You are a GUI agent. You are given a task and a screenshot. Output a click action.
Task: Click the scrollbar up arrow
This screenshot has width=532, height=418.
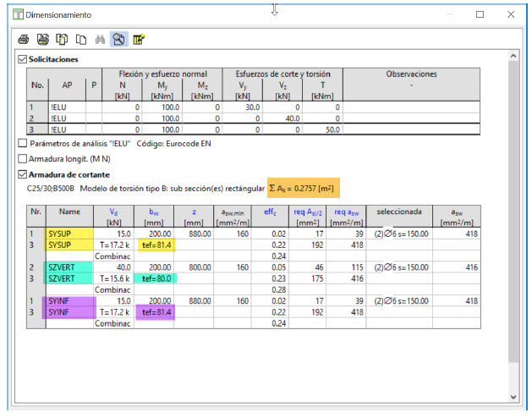(512, 58)
